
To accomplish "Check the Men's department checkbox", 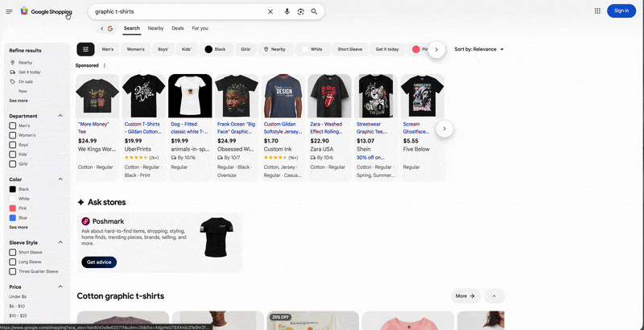I will (x=13, y=126).
